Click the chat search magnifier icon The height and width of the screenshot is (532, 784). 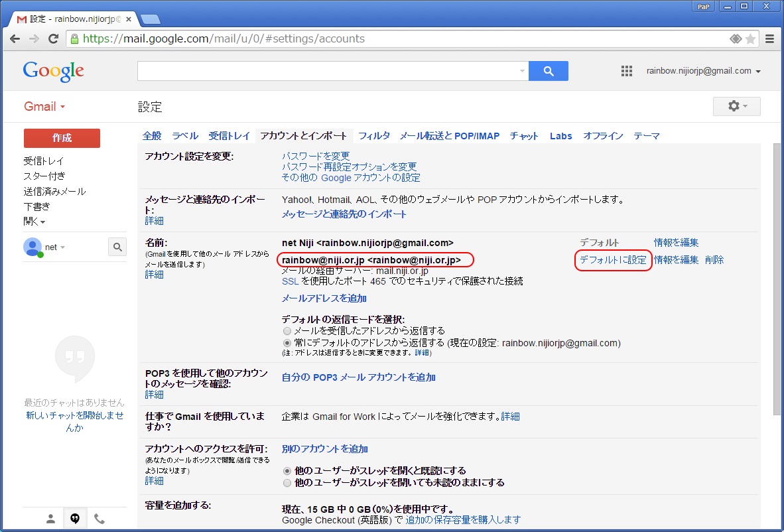coord(117,247)
